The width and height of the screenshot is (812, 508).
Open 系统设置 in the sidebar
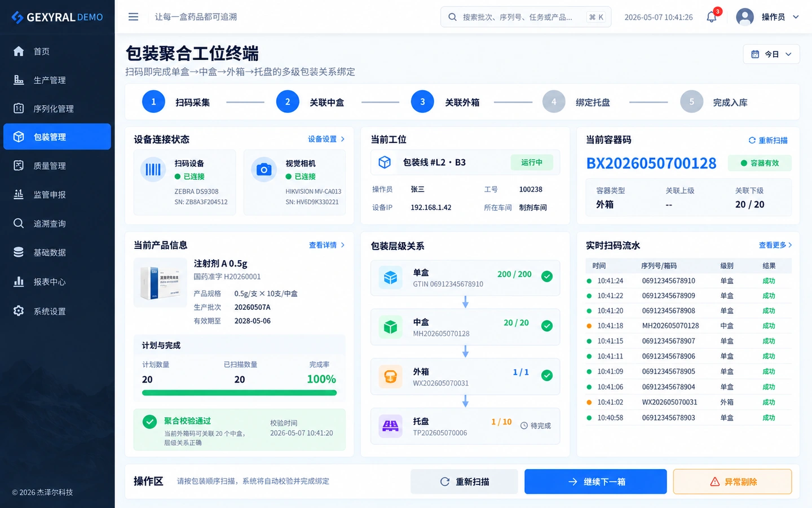click(x=57, y=311)
